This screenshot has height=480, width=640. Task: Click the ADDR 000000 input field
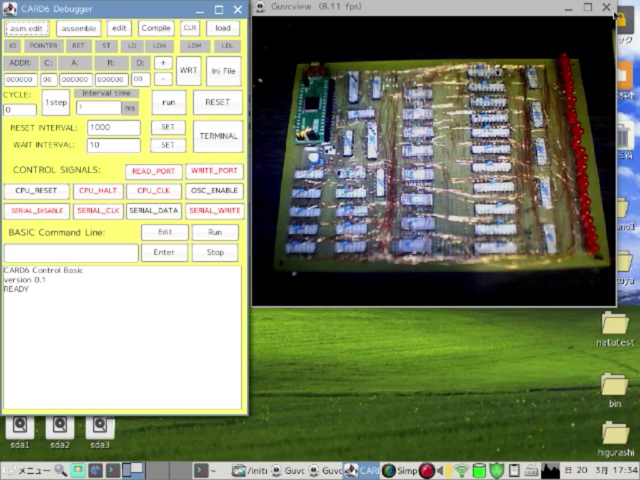20,79
